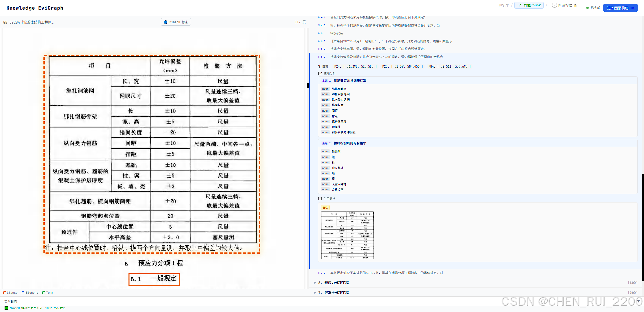This screenshot has height=312, width=644.
Task: Click the noun term 预埋件
Action: pyautogui.click(x=336, y=127)
